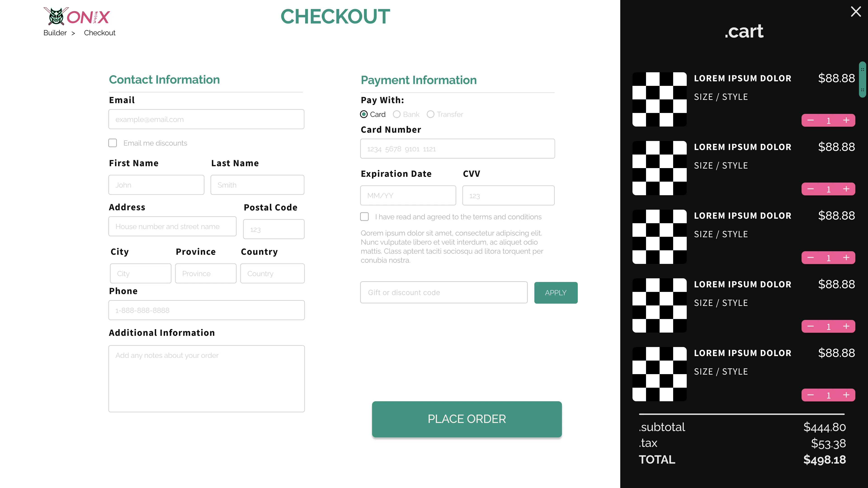Choose the Card payment radio button

(x=363, y=114)
